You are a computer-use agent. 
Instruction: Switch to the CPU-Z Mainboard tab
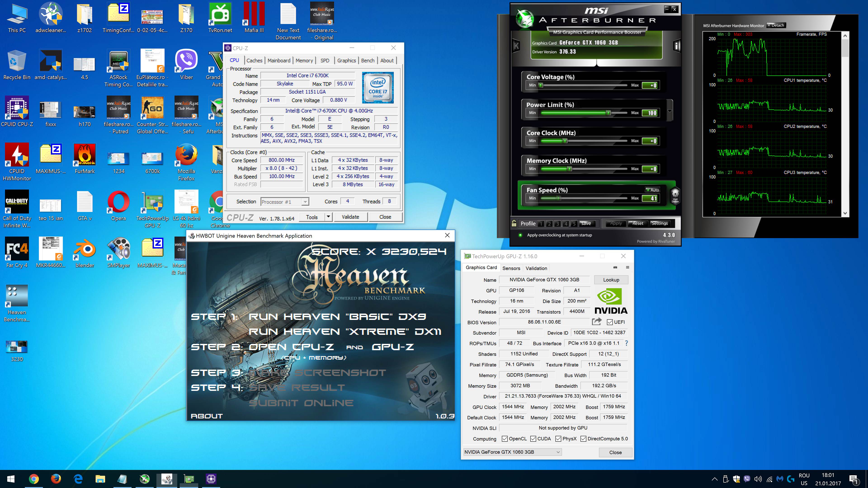[279, 61]
